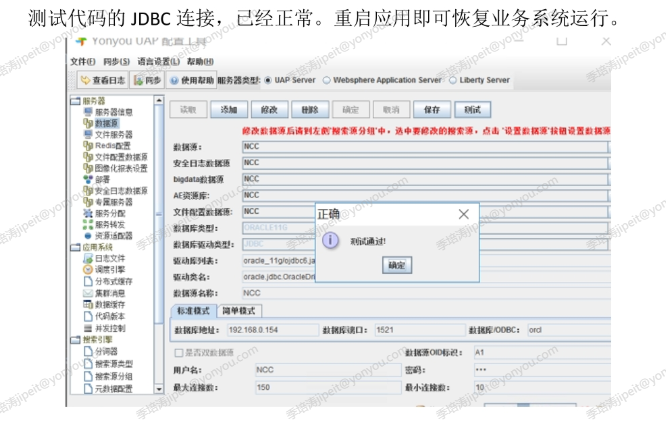
Task: Click the 密码 password field
Action: [542, 370]
